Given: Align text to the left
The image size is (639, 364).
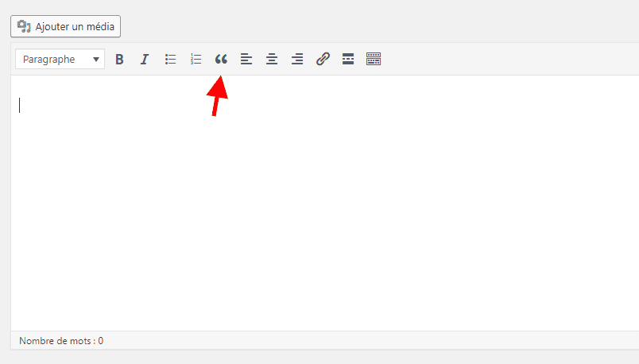Looking at the screenshot, I should (x=246, y=59).
